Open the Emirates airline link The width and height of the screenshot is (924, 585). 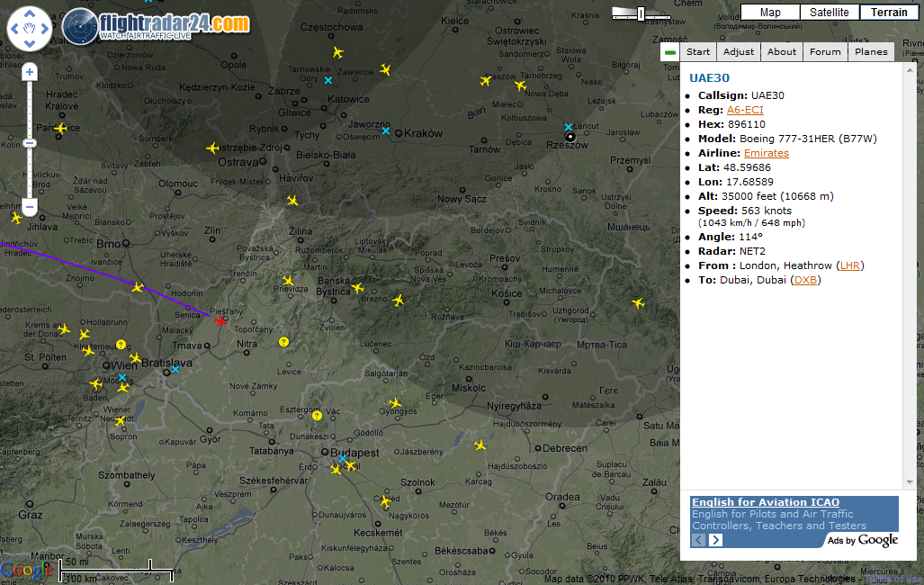click(x=766, y=153)
